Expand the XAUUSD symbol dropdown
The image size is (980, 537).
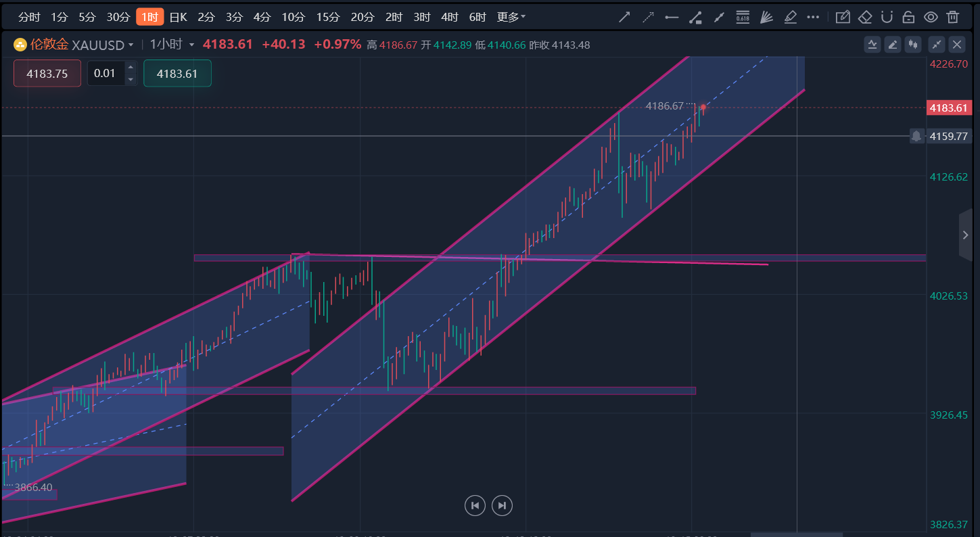(131, 45)
